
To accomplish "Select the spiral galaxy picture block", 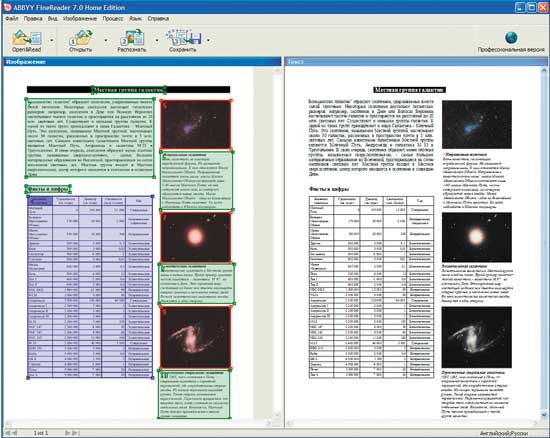I will coord(195,338).
